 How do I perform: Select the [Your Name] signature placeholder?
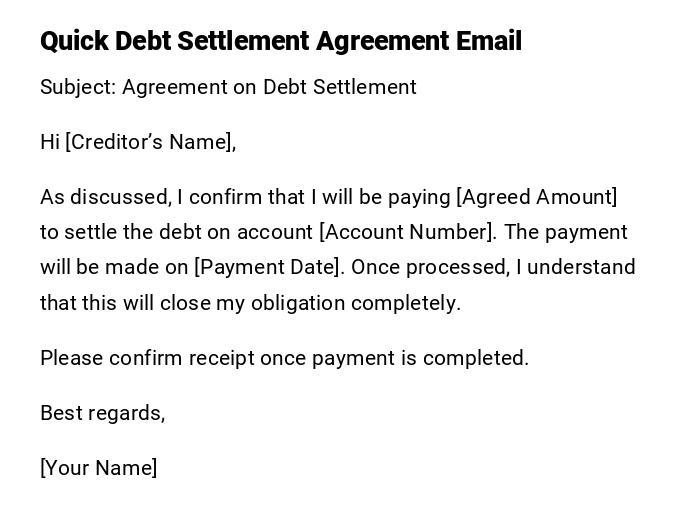pyautogui.click(x=99, y=468)
